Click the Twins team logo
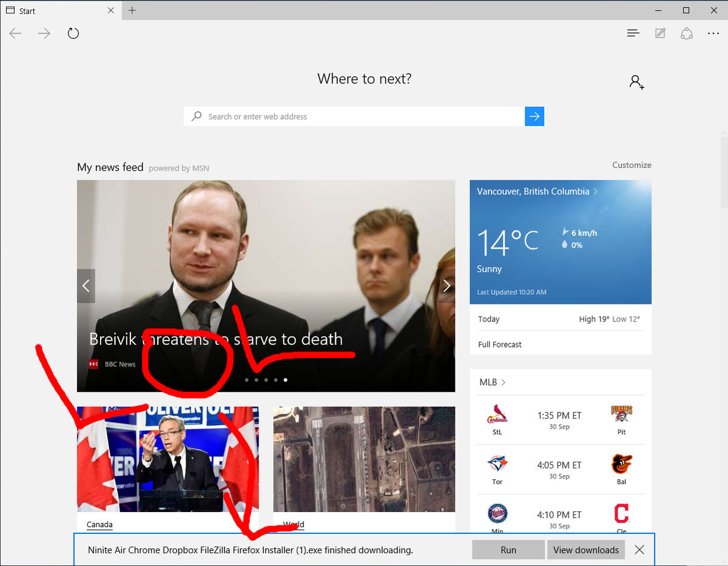The image size is (728, 566). tap(497, 514)
